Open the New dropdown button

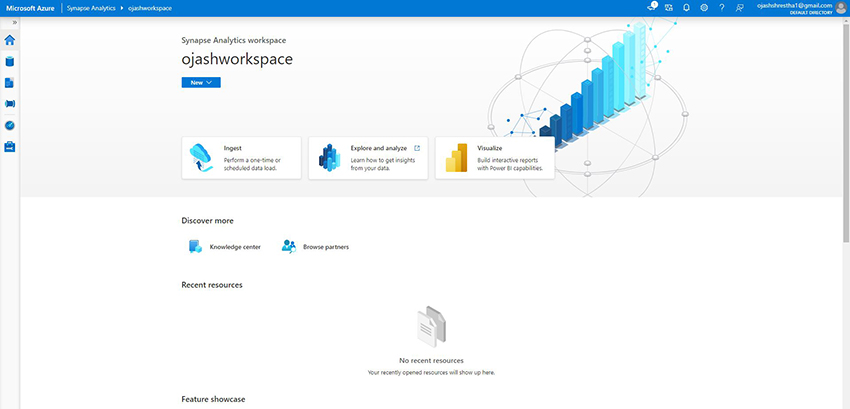point(201,82)
